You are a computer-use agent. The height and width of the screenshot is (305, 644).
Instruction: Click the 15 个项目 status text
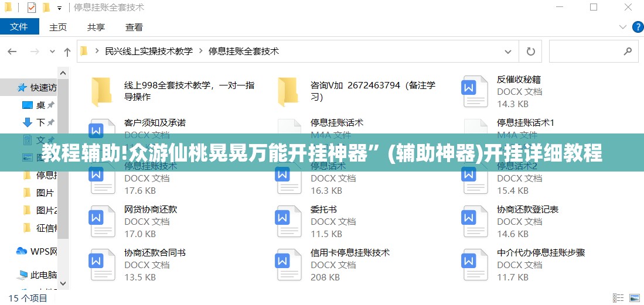pos(28,298)
